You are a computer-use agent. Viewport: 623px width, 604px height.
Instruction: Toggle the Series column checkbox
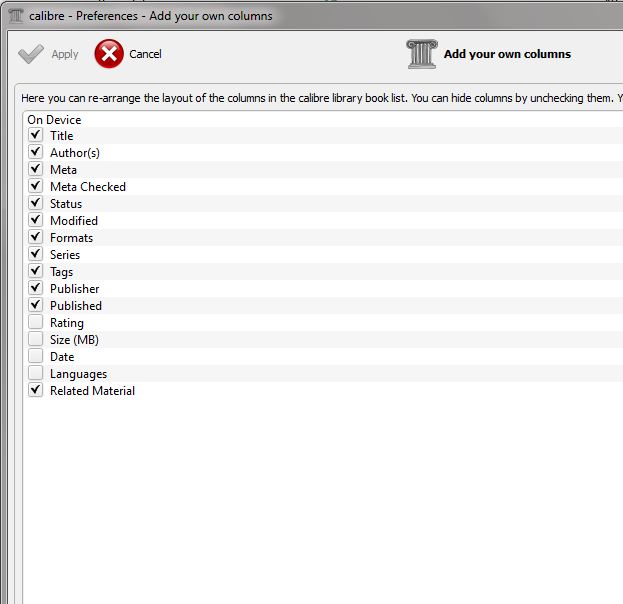[36, 255]
